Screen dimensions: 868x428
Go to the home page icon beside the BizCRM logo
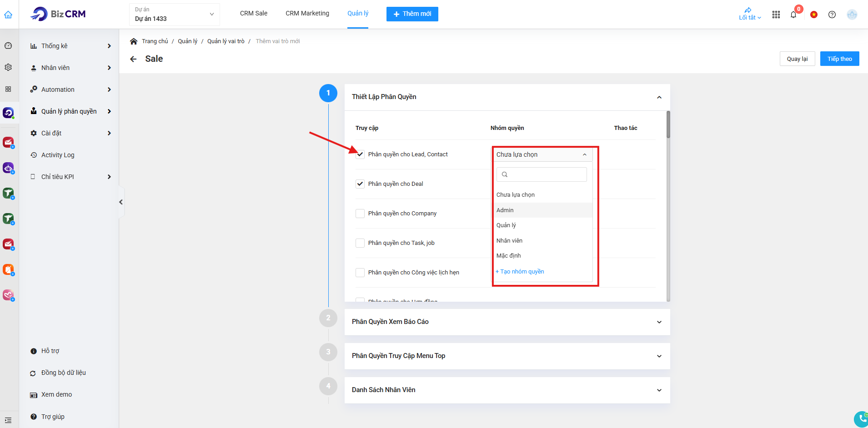(x=8, y=15)
